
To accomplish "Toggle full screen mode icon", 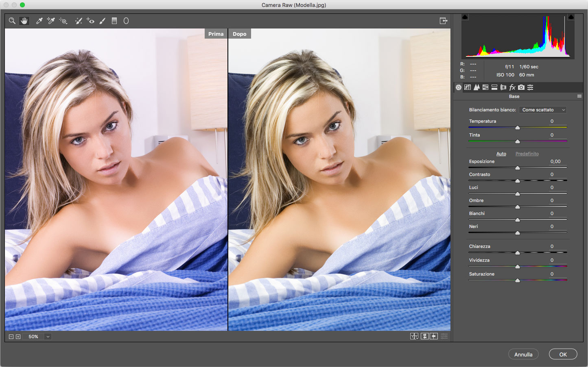I will pyautogui.click(x=444, y=21).
